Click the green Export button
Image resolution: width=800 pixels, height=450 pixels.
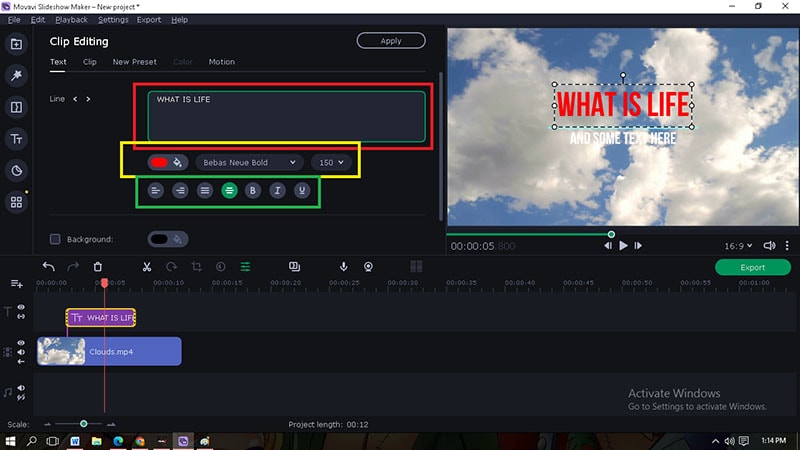(x=753, y=267)
